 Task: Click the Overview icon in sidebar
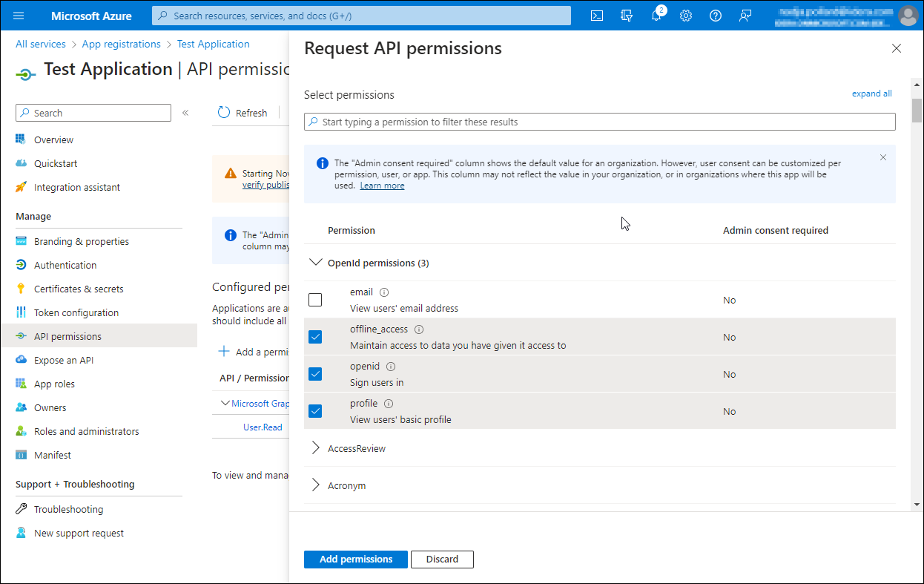[21, 140]
